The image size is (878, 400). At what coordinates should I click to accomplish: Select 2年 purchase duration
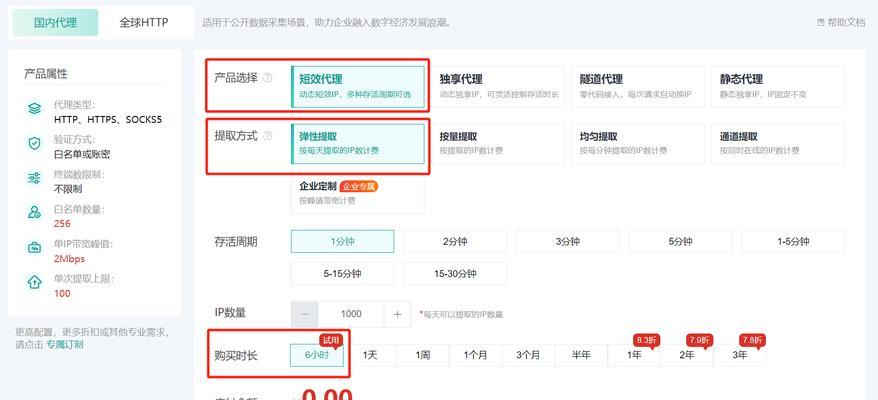point(686,355)
